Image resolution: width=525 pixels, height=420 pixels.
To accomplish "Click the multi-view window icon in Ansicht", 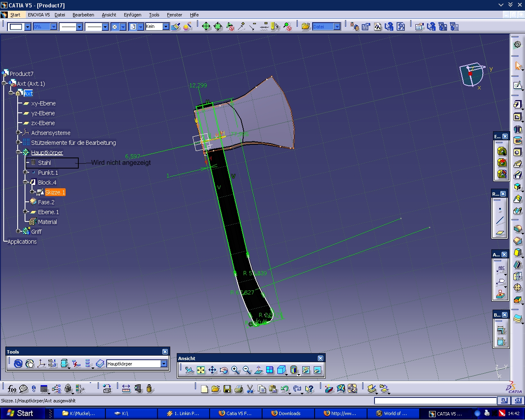I will [x=270, y=370].
